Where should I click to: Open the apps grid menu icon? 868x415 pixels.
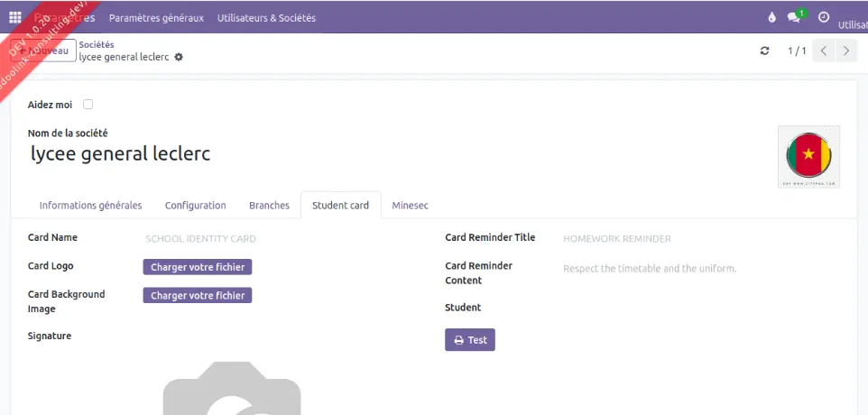coord(14,17)
